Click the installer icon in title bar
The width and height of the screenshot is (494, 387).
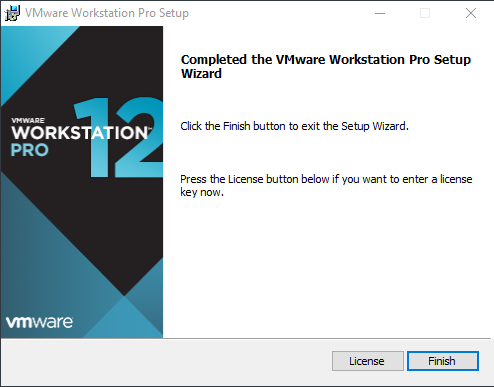tap(12, 13)
